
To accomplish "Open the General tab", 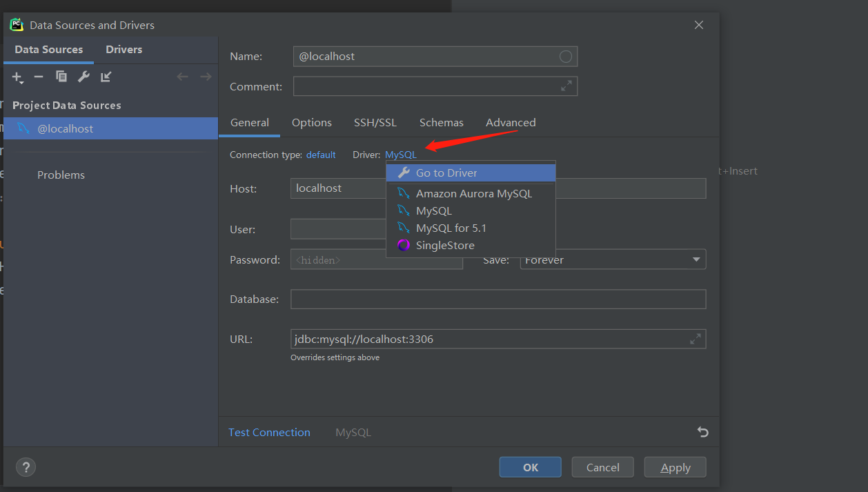I will click(x=250, y=123).
